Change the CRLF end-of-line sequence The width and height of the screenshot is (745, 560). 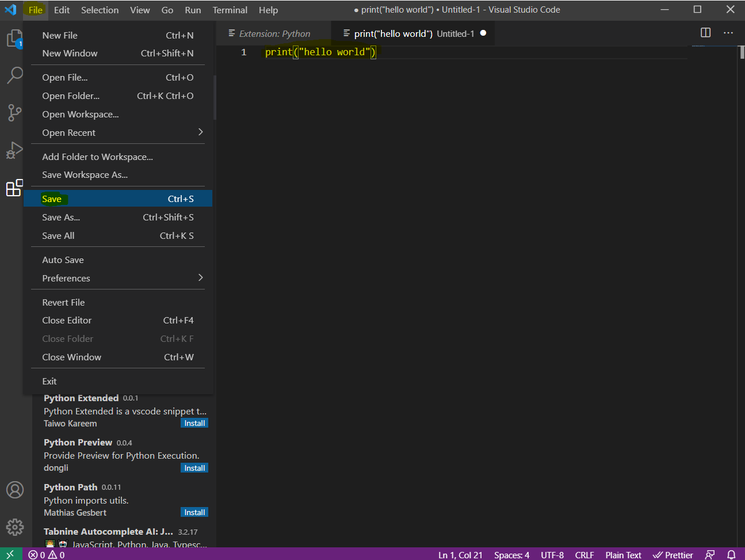tap(584, 555)
